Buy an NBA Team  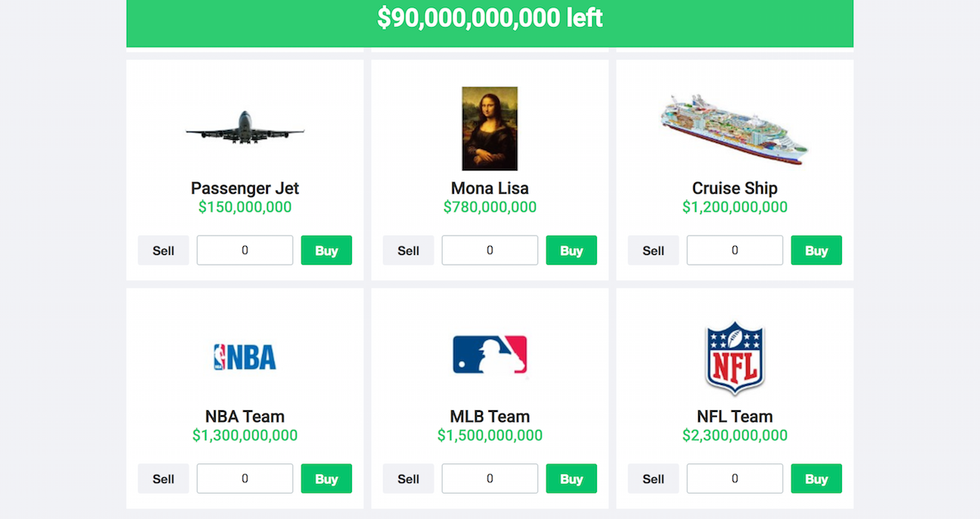coord(326,478)
